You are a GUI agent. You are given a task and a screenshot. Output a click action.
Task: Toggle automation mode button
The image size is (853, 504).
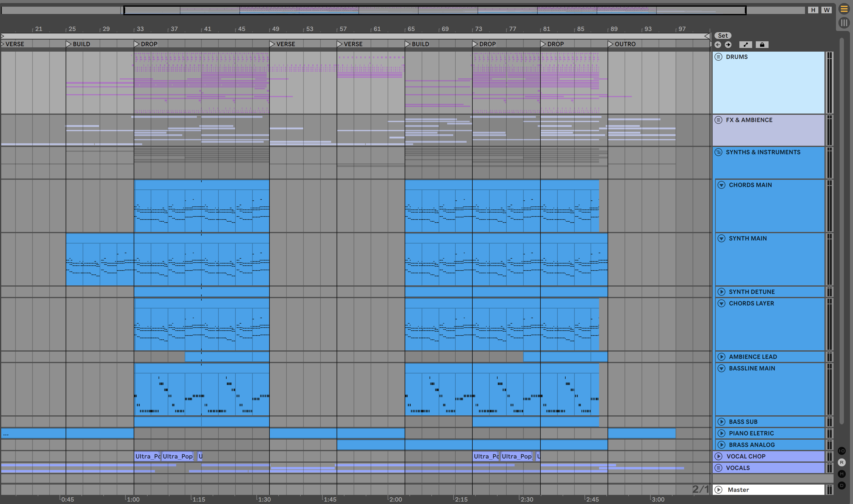(745, 45)
